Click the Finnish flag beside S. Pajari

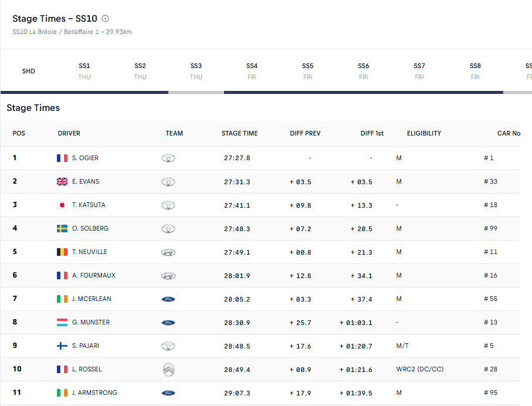62,346
